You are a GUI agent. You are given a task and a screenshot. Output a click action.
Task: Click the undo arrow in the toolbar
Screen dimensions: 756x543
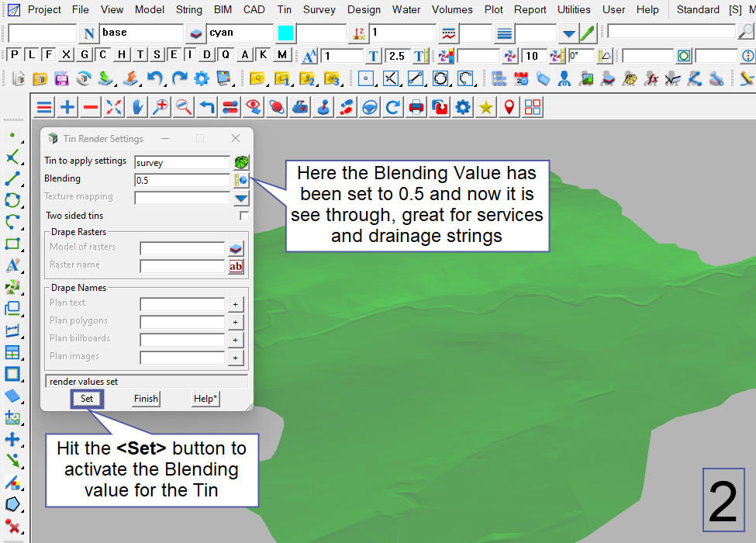156,78
